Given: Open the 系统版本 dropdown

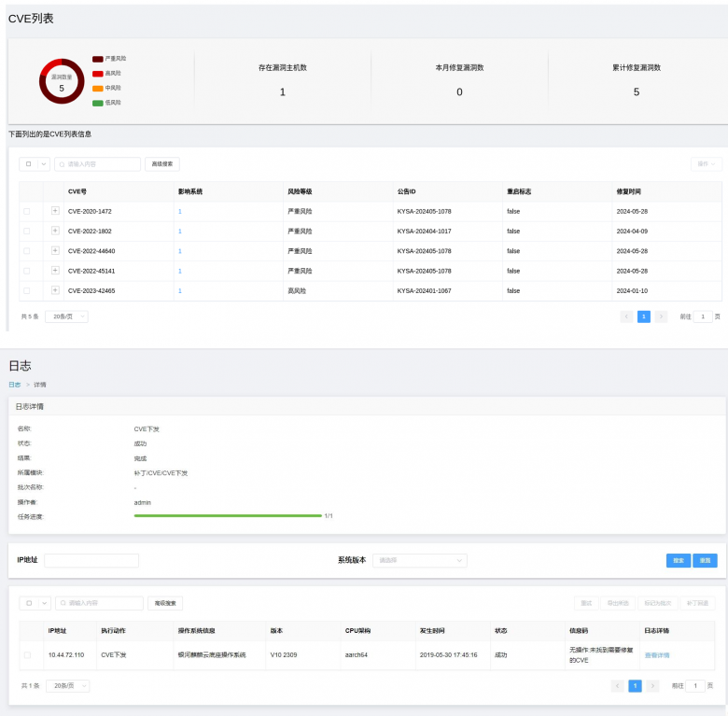Looking at the screenshot, I should click(419, 560).
